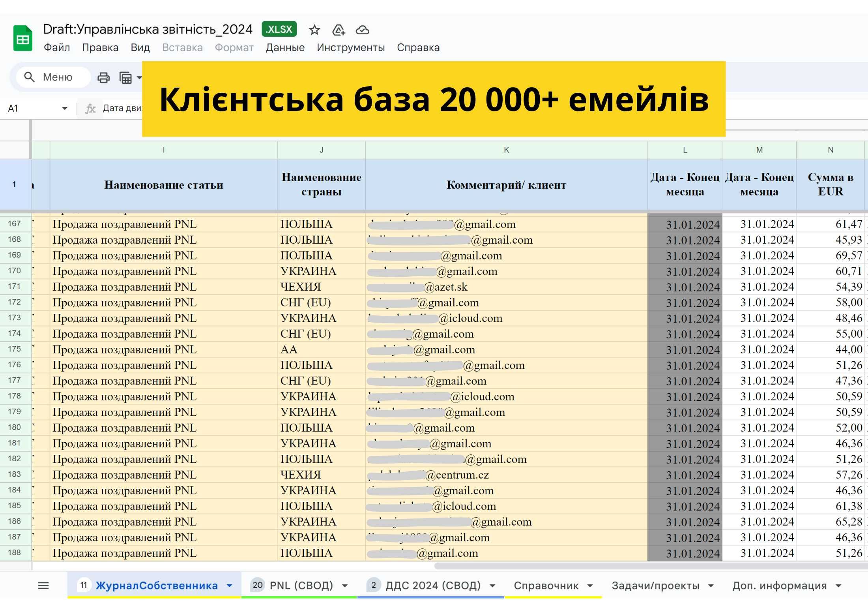Click the document title Draft:Управлінська звітність_2024
This screenshot has width=868, height=612.
(148, 29)
